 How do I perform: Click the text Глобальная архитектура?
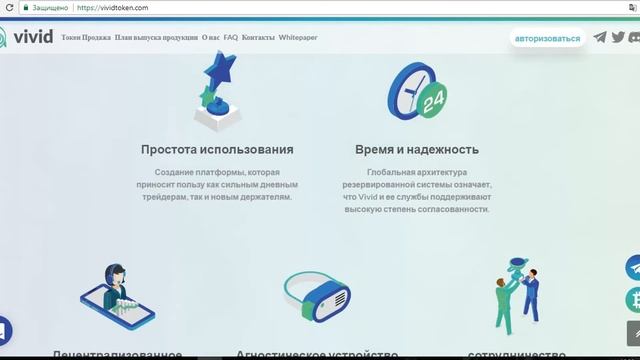coord(417,172)
